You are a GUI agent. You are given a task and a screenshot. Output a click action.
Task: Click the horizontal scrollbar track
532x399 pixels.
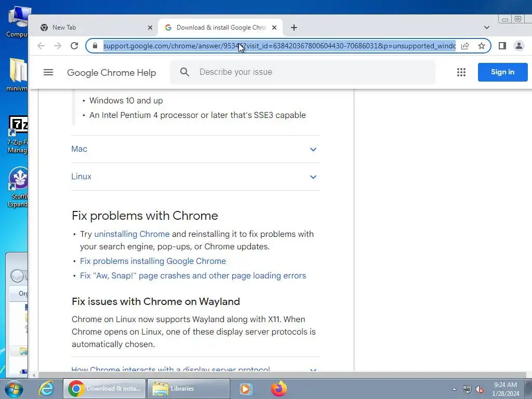(x=282, y=375)
